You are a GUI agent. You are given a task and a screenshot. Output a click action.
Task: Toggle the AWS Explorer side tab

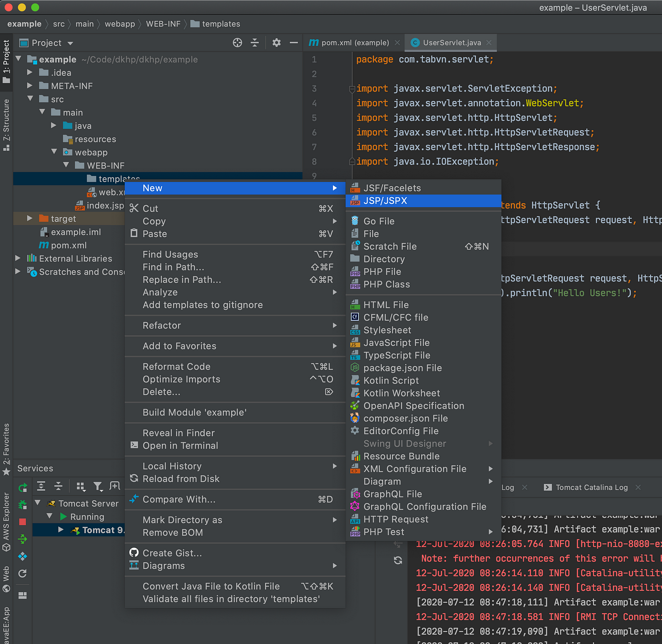point(6,521)
